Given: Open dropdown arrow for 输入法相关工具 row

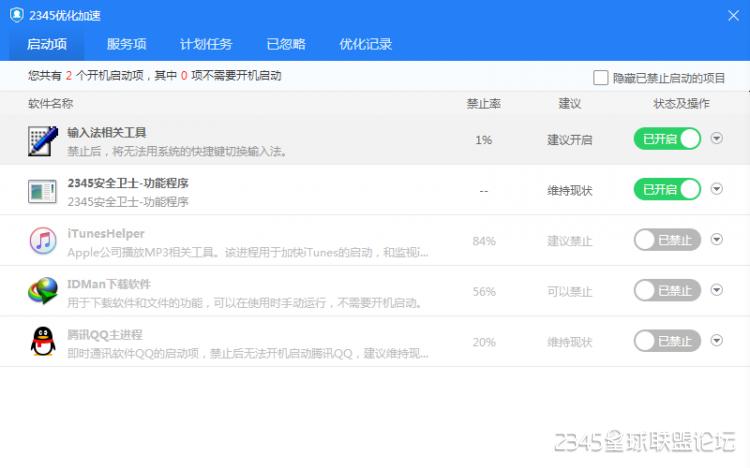Looking at the screenshot, I should pos(717,138).
